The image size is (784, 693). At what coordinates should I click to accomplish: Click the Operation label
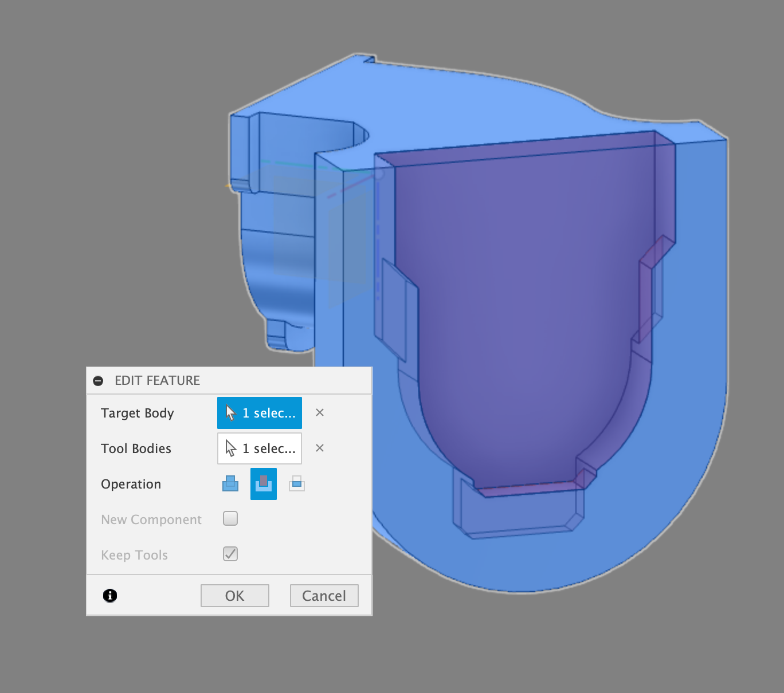(131, 484)
